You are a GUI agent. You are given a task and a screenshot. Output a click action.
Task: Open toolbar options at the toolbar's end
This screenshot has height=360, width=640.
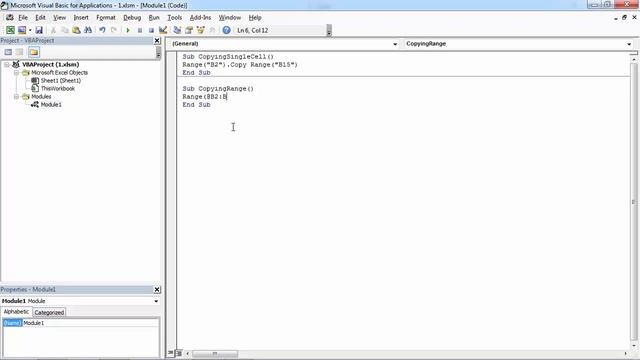click(x=329, y=31)
